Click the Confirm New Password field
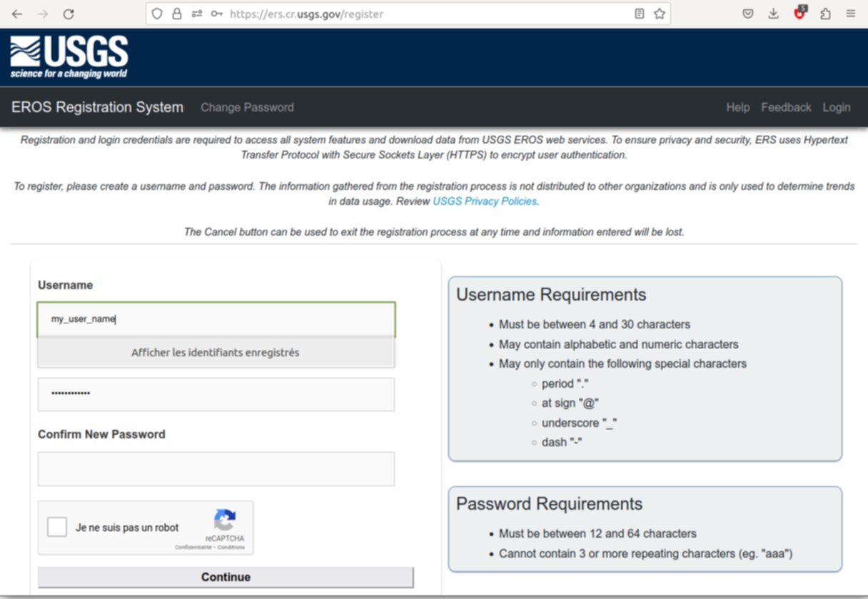Screen dimensions: 868x599 pos(216,469)
